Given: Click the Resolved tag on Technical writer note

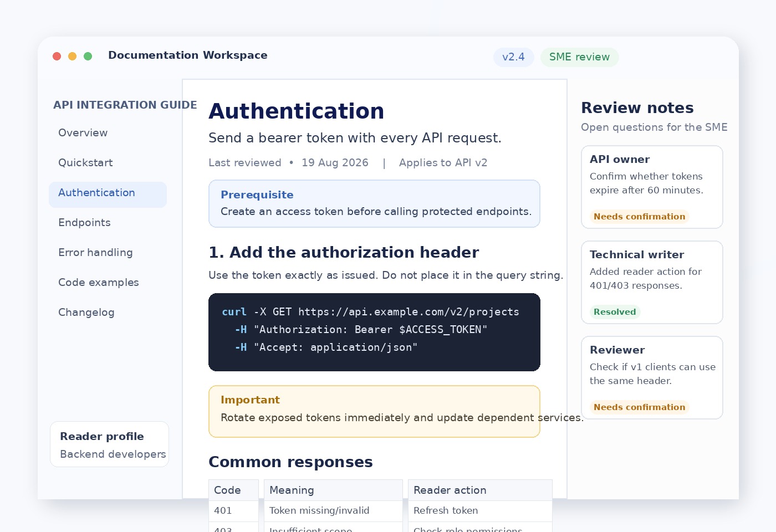Looking at the screenshot, I should [615, 312].
